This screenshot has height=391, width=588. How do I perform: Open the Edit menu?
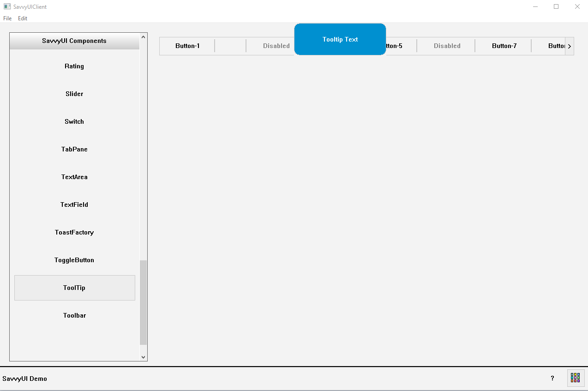[23, 18]
